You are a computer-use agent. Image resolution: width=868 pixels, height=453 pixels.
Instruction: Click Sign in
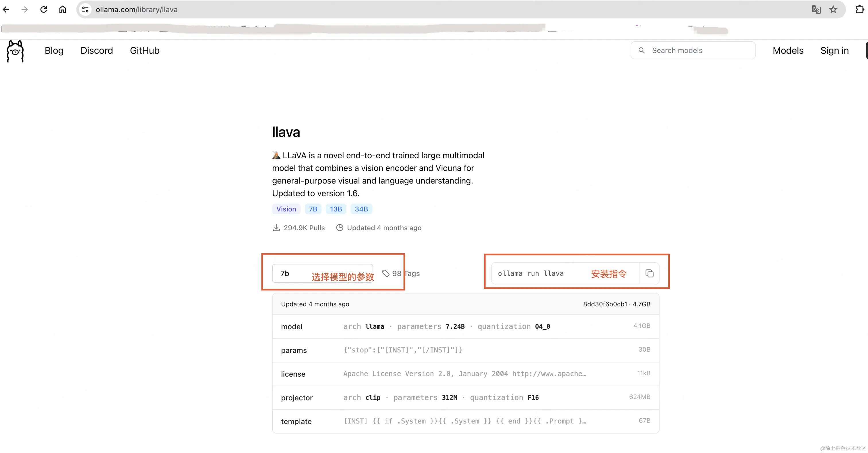coord(834,51)
